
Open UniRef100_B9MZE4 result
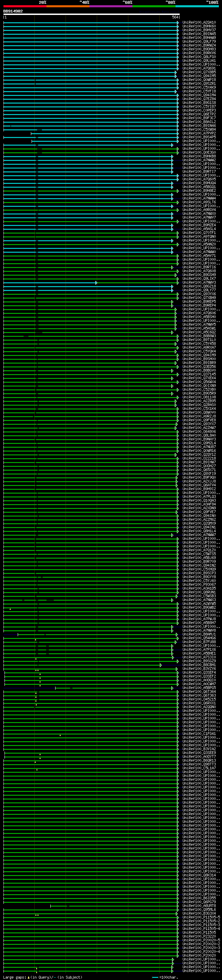[199, 225]
